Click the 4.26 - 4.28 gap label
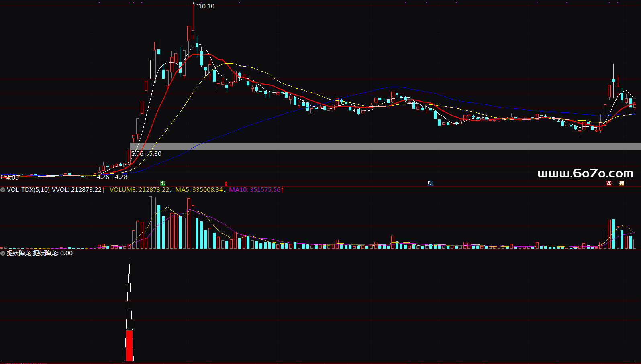 [x=112, y=177]
